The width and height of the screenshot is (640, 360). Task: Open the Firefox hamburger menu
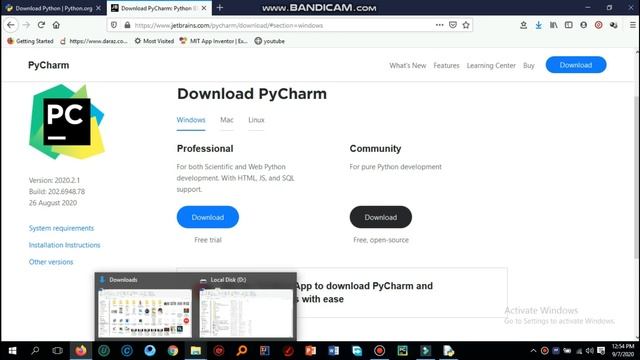pos(633,25)
